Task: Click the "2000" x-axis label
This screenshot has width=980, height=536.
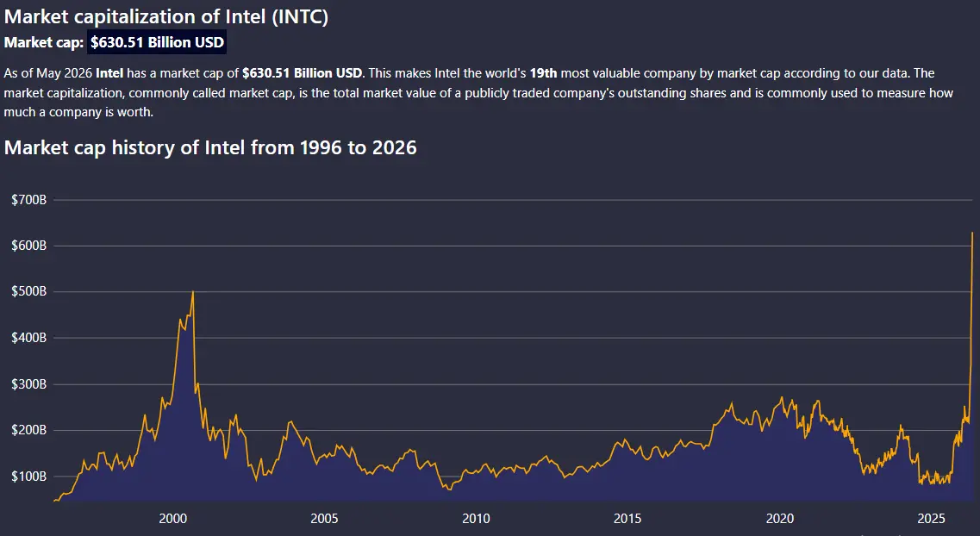Action: pyautogui.click(x=173, y=519)
